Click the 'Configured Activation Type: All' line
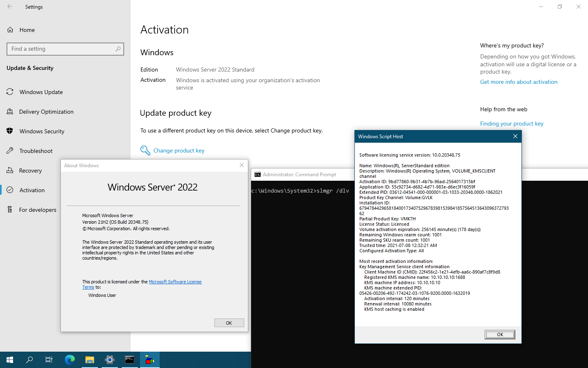Screen dimensions: 588x368 pos(392,251)
